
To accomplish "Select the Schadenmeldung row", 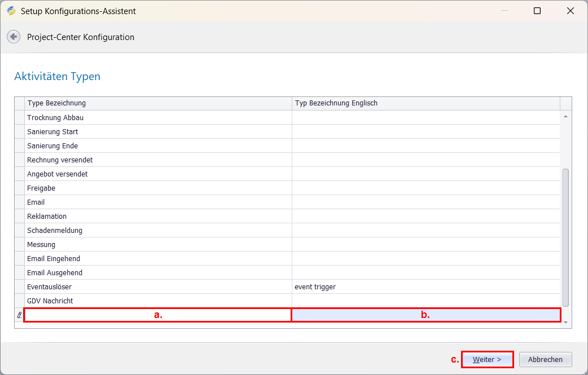I will click(x=55, y=231).
